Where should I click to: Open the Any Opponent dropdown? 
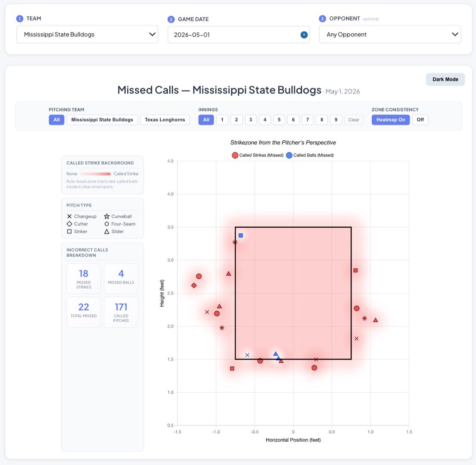pyautogui.click(x=390, y=34)
